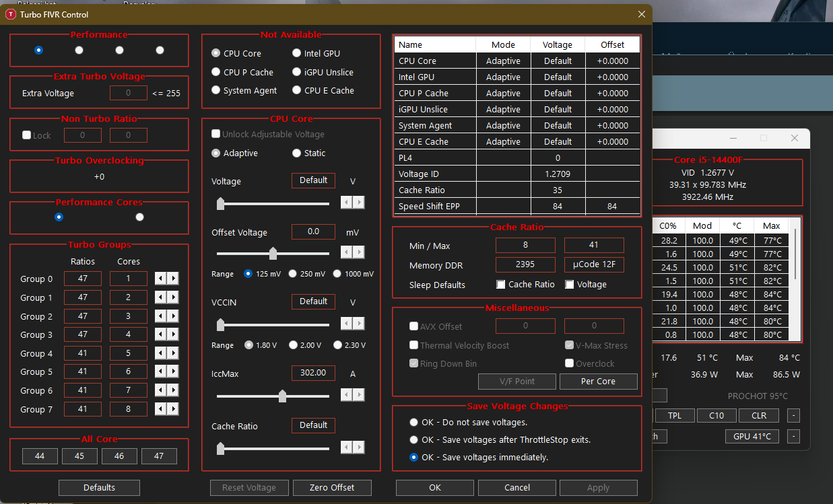833x504 pixels.
Task: Click the VCCIN slider thumb
Action: click(x=220, y=325)
